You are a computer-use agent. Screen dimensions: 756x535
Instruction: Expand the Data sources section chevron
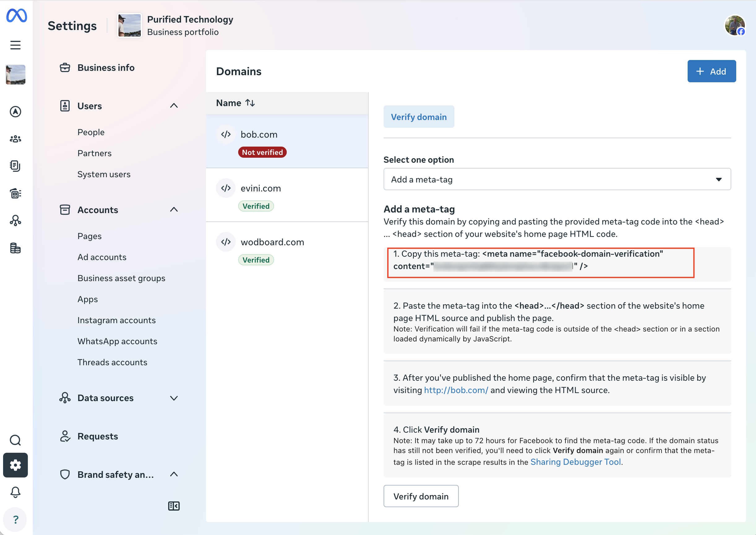click(174, 398)
